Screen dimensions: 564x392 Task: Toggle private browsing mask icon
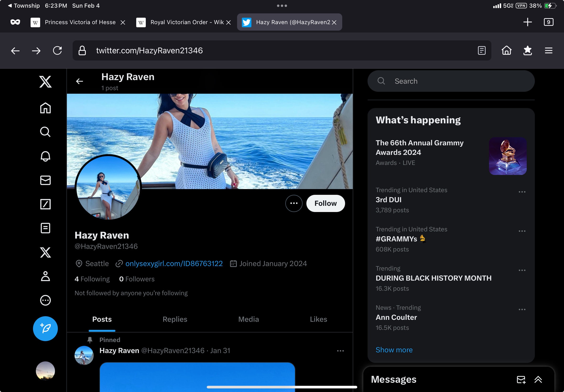15,22
